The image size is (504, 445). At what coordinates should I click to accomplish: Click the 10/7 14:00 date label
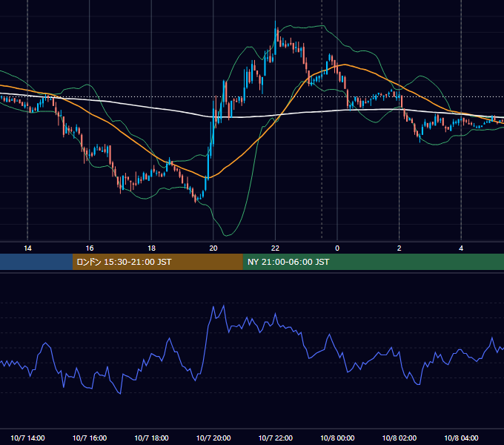(x=27, y=438)
